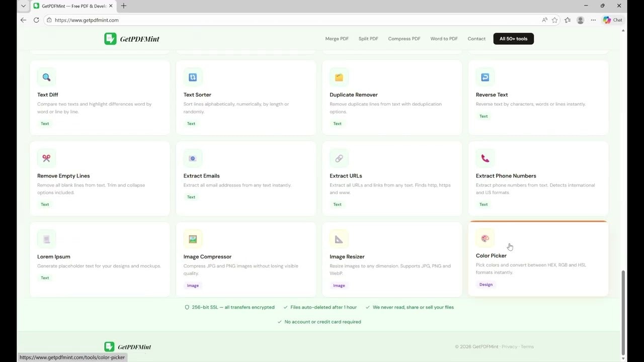Open the Text Diff tool title

[x=48, y=95]
